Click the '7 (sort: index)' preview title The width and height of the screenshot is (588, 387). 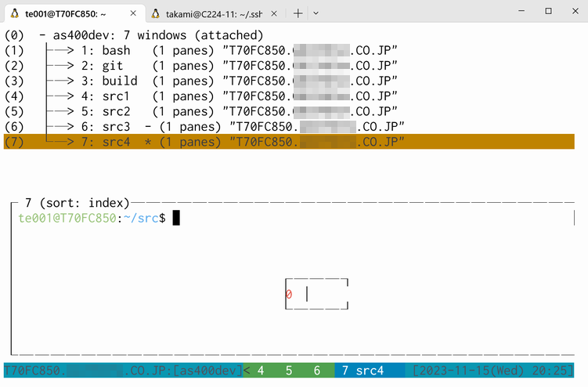77,203
